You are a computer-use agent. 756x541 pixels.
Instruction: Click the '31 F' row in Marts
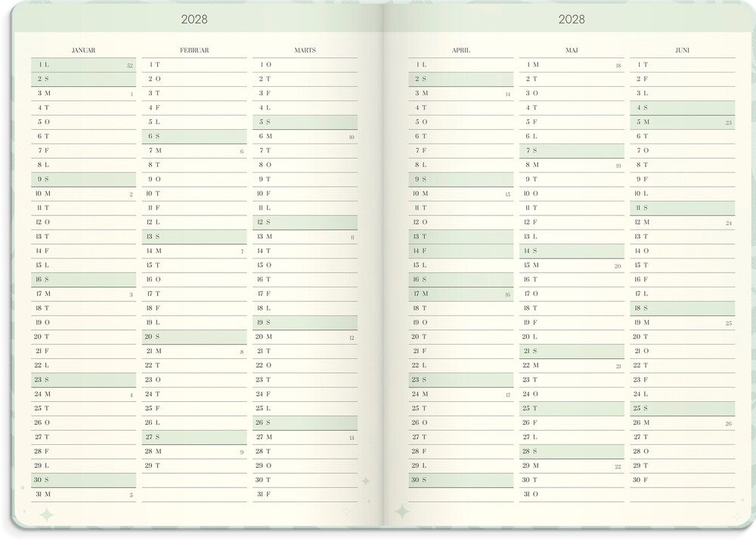pyautogui.click(x=305, y=495)
